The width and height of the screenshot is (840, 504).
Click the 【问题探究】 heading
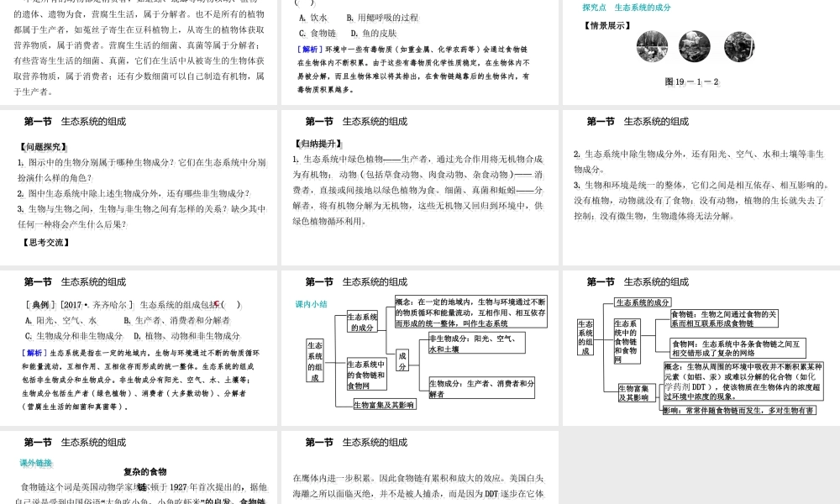point(44,147)
